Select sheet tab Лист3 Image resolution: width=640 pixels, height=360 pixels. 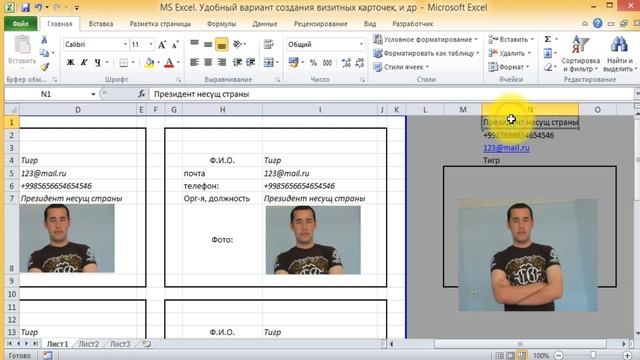point(120,344)
